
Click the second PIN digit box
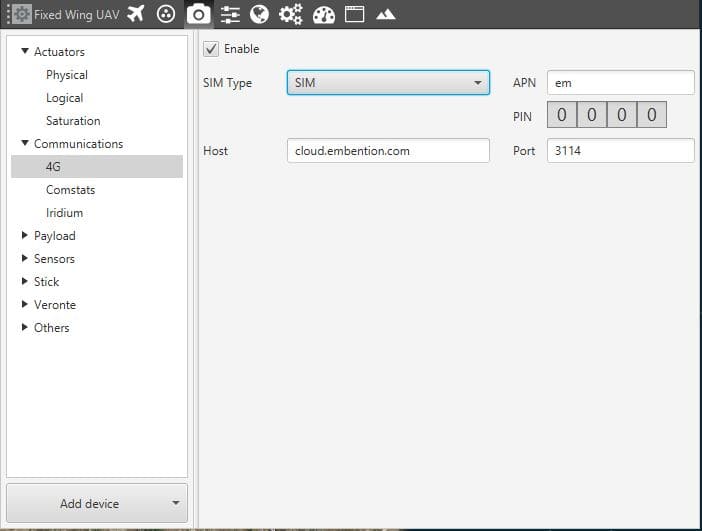[x=592, y=115]
